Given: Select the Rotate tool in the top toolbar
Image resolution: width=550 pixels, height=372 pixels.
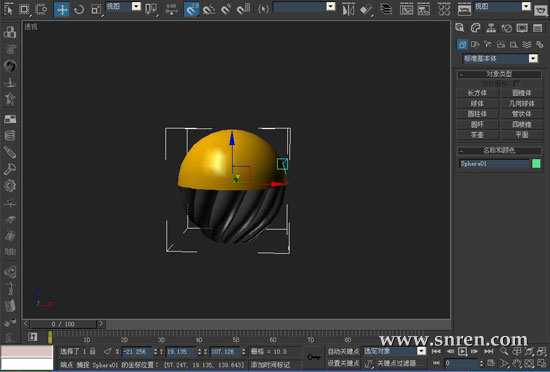Looking at the screenshot, I should (79, 9).
